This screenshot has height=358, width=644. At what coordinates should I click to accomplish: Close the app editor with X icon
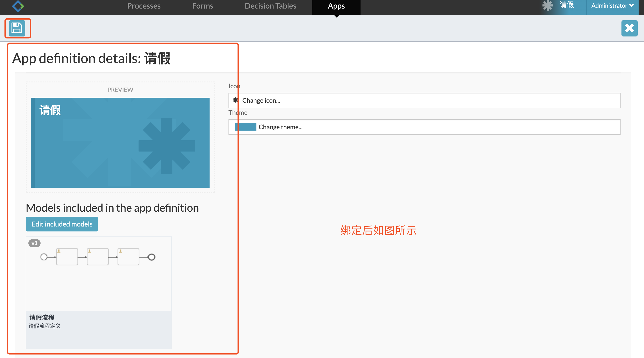point(629,28)
